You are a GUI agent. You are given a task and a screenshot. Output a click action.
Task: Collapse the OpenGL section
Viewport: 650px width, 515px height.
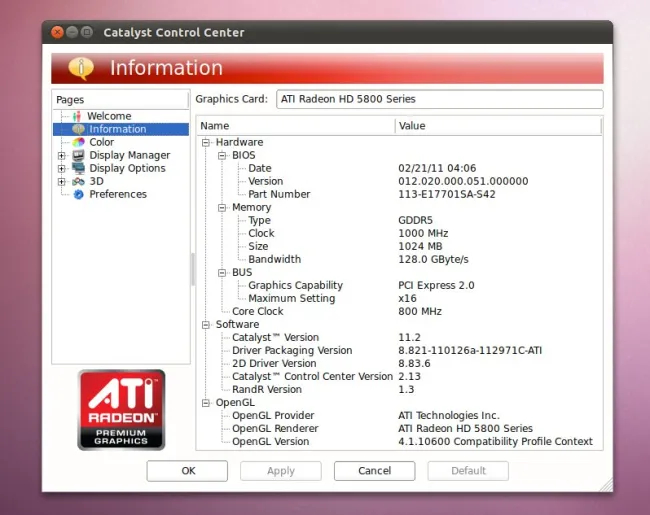[x=207, y=403]
